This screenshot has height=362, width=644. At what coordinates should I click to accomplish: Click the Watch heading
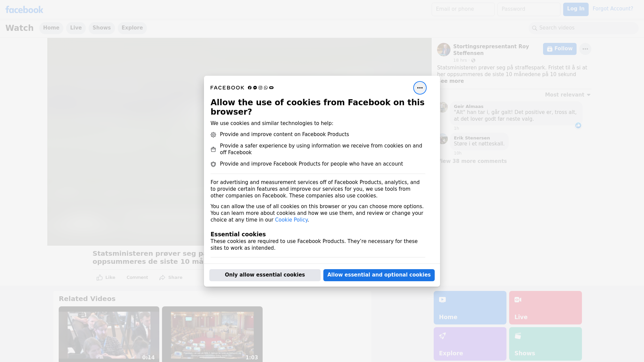point(19,28)
